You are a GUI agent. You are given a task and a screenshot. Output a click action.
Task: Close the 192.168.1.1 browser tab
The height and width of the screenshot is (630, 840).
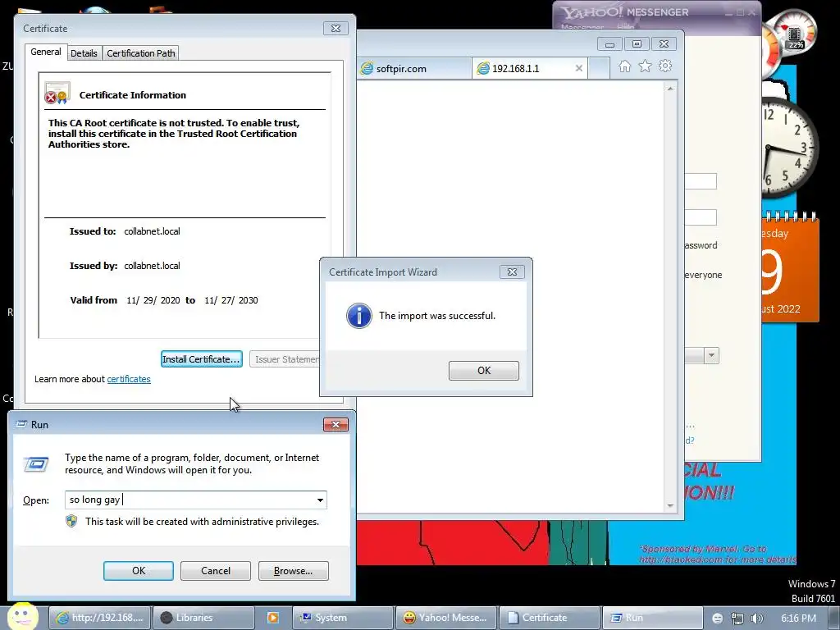[578, 68]
